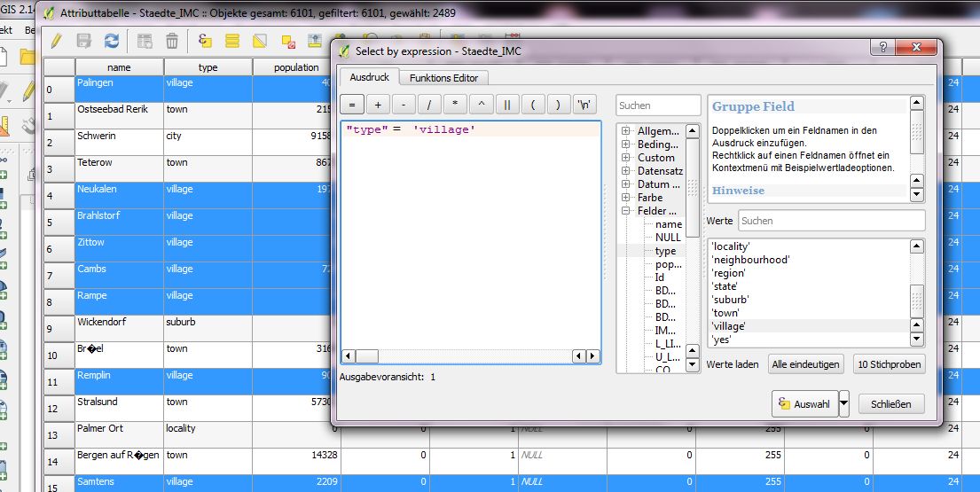Screen dimensions: 980x492
Task: Collapse the Felder tree group
Action: [x=626, y=211]
